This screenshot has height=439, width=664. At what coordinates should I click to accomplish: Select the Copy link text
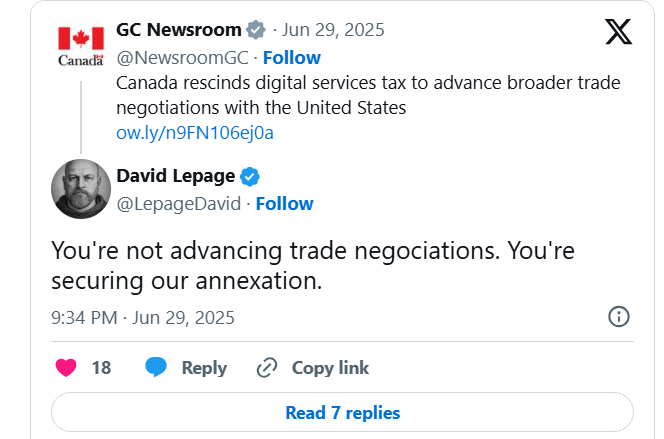pyautogui.click(x=330, y=368)
